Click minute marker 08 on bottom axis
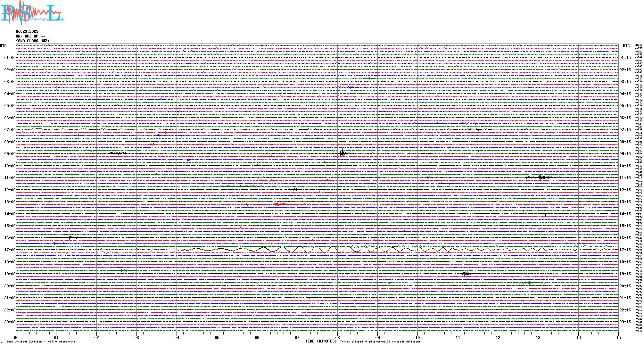Viewport: 644px width, 346px height. [x=337, y=337]
